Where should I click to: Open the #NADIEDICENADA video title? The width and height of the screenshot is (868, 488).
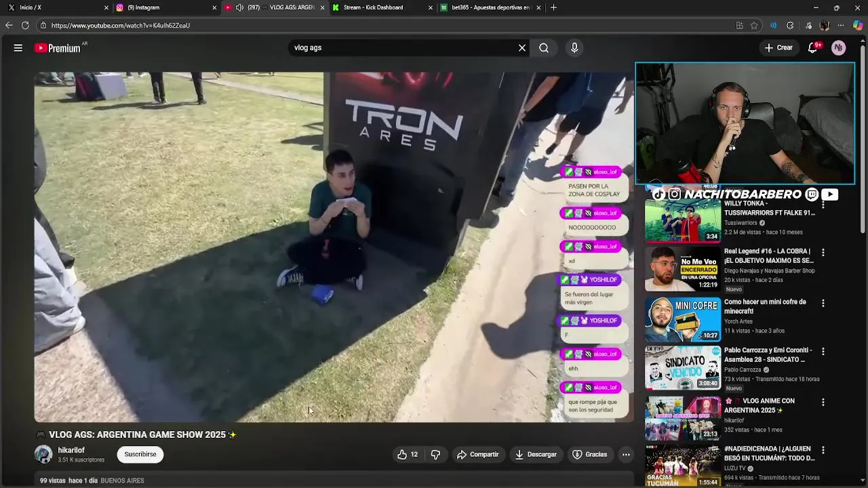pyautogui.click(x=769, y=453)
